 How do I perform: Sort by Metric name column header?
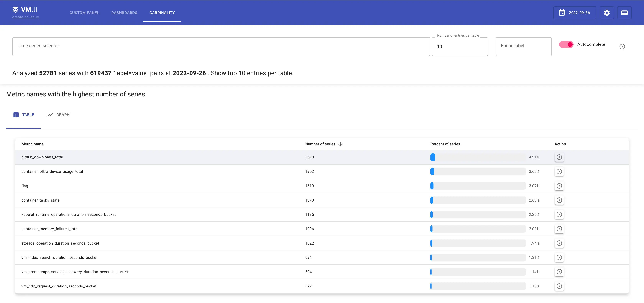(x=33, y=144)
